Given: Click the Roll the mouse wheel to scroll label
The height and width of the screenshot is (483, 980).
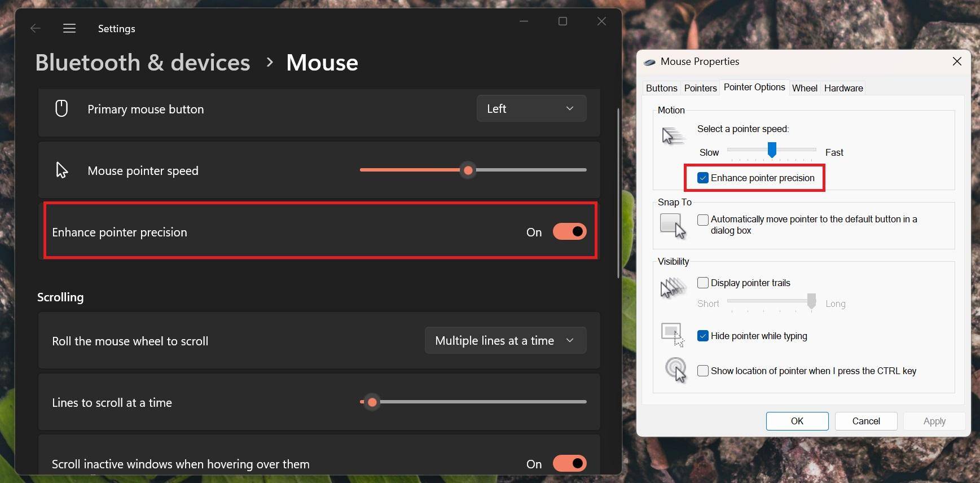Looking at the screenshot, I should coord(130,341).
